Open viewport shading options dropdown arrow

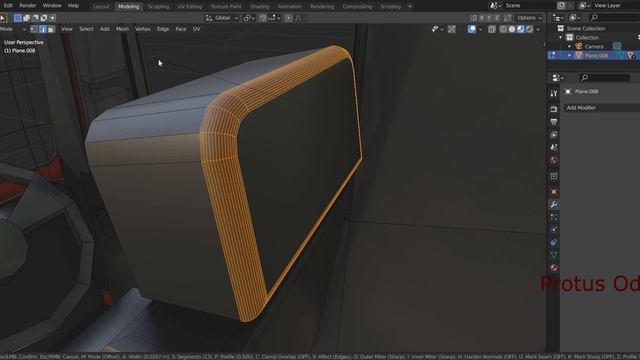point(538,29)
